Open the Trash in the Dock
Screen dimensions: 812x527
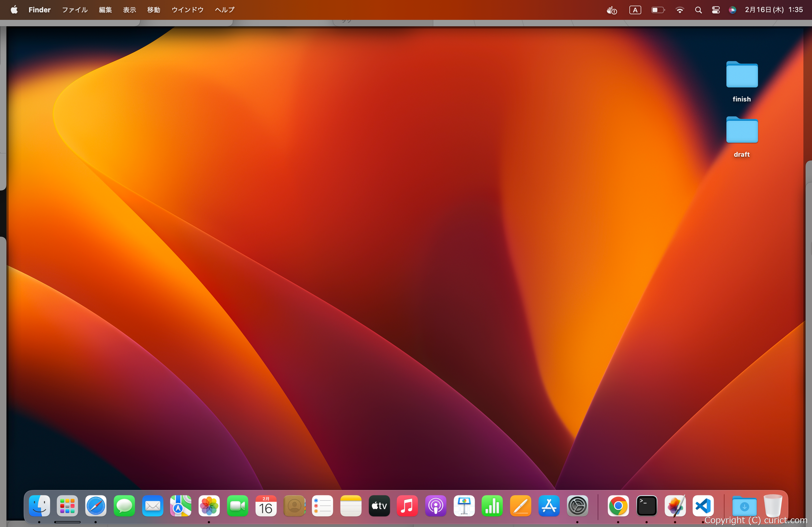(x=773, y=506)
